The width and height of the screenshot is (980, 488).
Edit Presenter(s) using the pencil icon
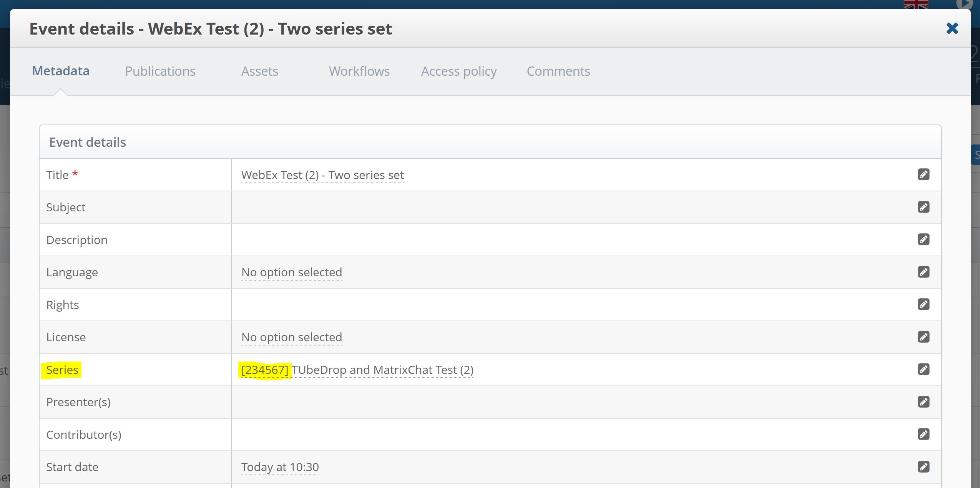pyautogui.click(x=924, y=402)
